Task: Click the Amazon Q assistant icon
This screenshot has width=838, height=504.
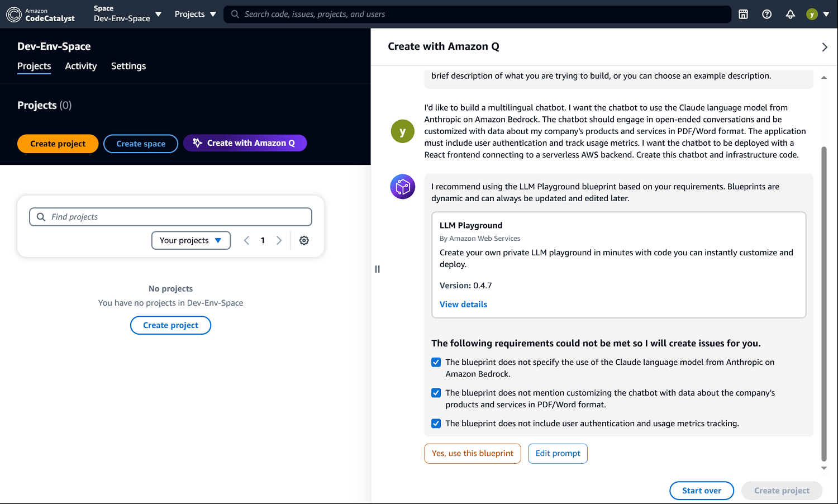Action: 402,186
